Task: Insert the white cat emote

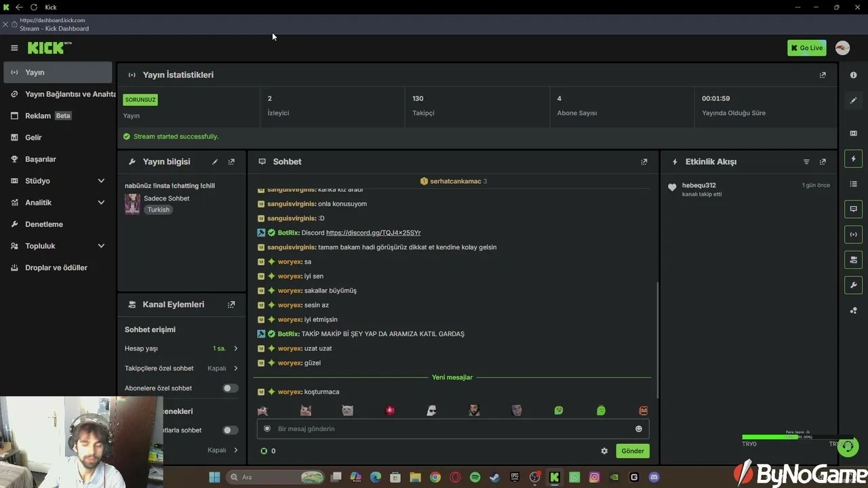Action: click(347, 411)
